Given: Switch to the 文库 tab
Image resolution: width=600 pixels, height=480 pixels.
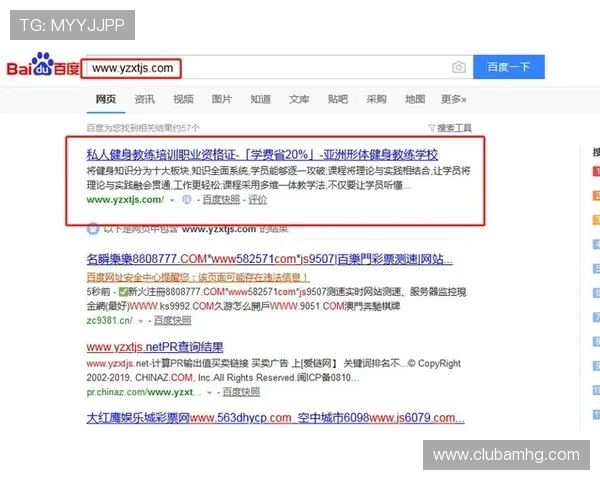Looking at the screenshot, I should click(299, 100).
